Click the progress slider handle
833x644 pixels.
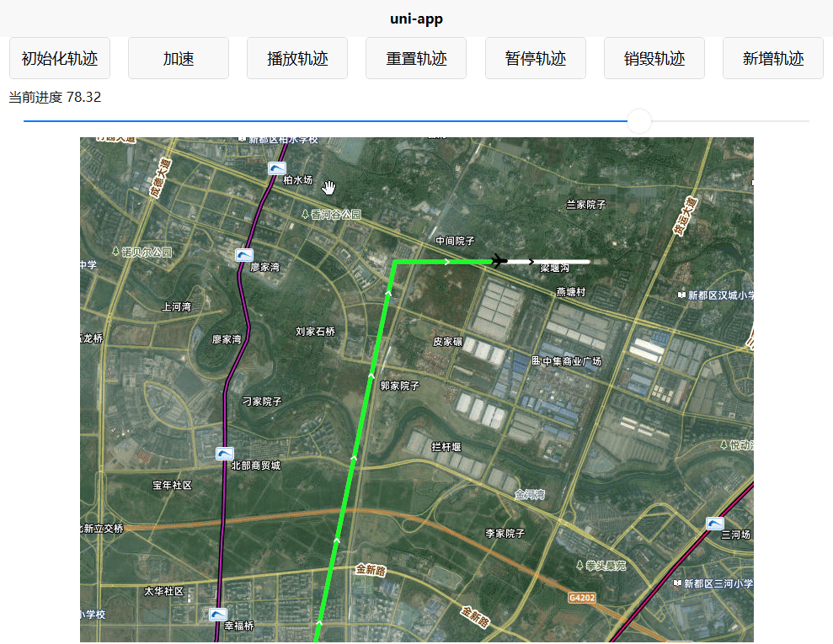(639, 121)
